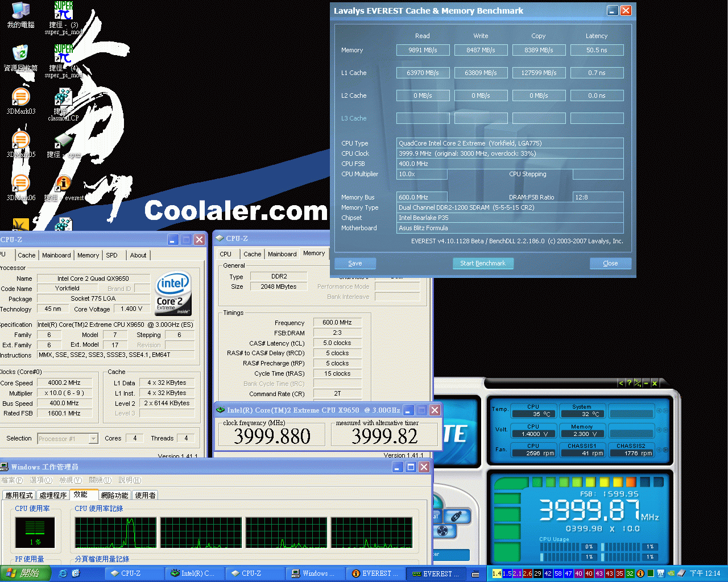
Task: Click the Motherboard field Asus Blitz Formula
Action: tap(510, 228)
